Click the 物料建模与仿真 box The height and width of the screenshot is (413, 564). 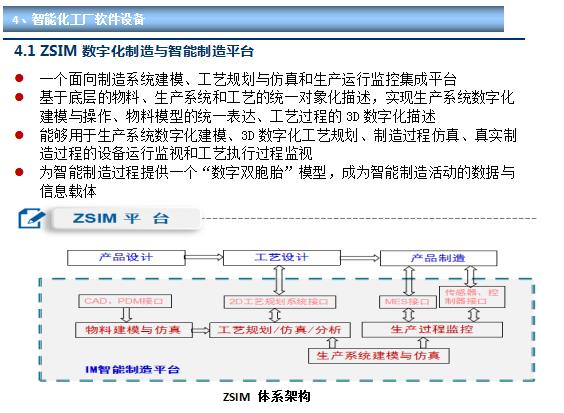(133, 330)
